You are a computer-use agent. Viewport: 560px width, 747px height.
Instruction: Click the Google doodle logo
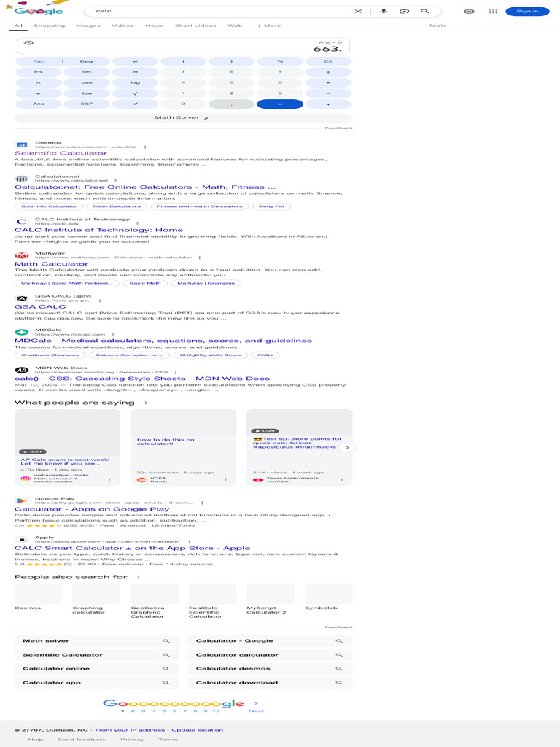[x=39, y=10]
